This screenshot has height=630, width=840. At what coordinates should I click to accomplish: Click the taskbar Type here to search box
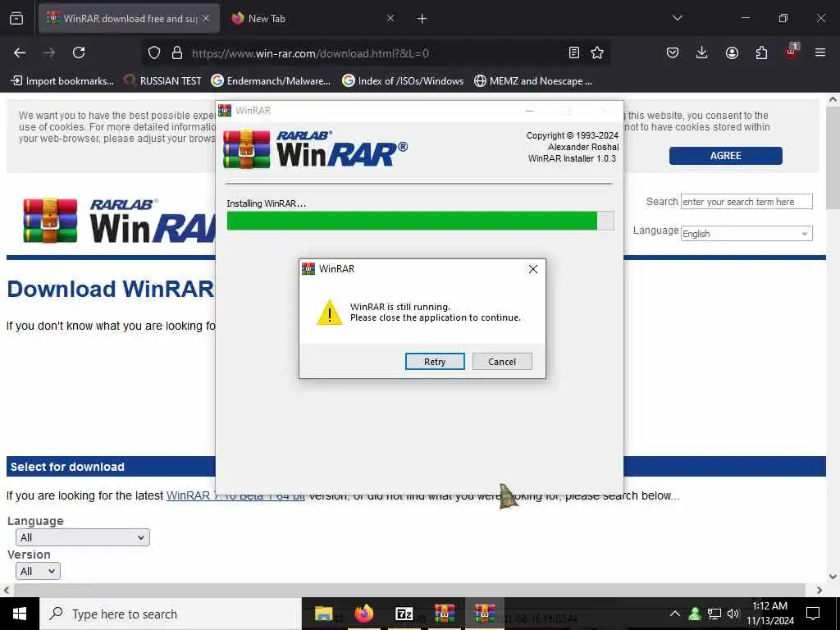pyautogui.click(x=171, y=614)
